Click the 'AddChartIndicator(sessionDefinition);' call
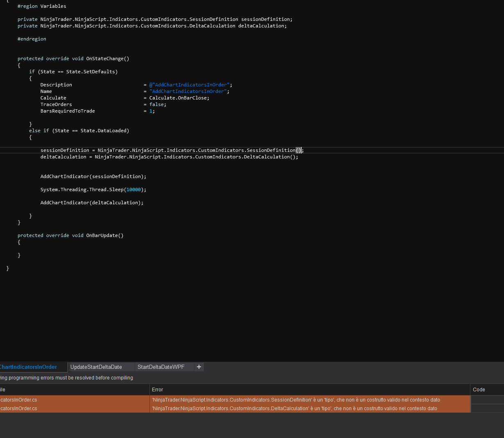504x438 pixels. pyautogui.click(x=93, y=176)
